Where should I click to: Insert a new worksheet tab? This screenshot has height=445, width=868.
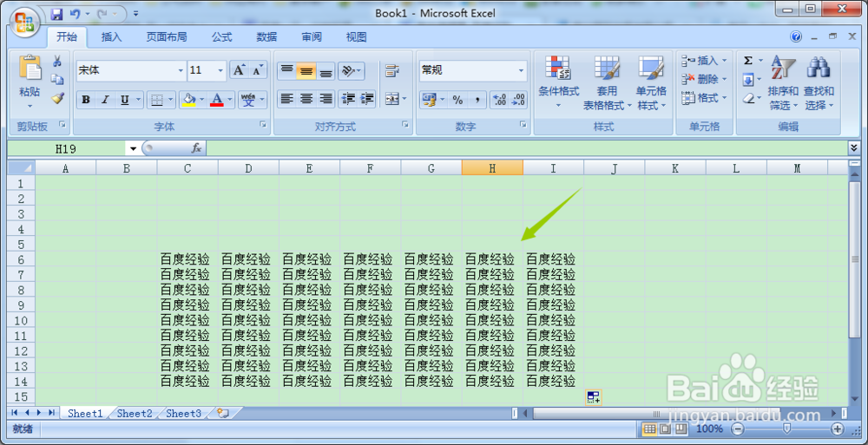coord(223,413)
